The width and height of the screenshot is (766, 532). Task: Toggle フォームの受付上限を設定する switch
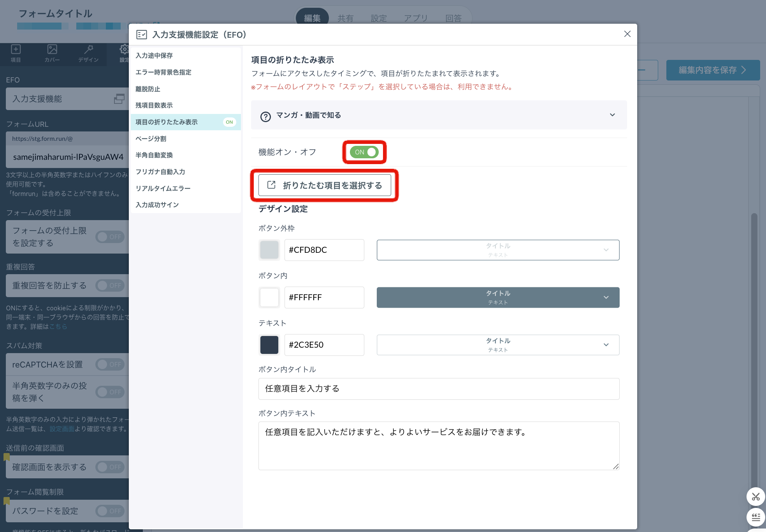pos(110,237)
